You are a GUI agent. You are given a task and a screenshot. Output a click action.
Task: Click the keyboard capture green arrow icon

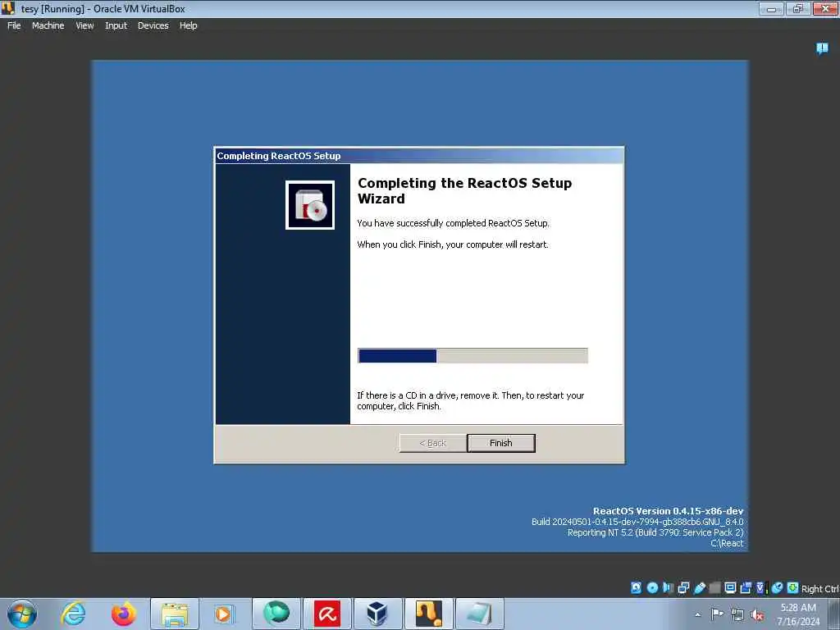(793, 587)
